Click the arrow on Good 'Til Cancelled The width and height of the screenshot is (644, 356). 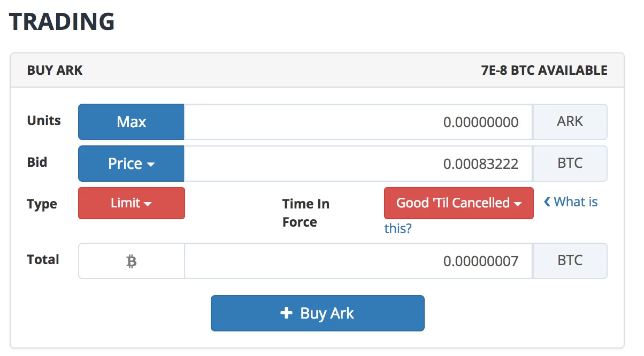(x=517, y=203)
